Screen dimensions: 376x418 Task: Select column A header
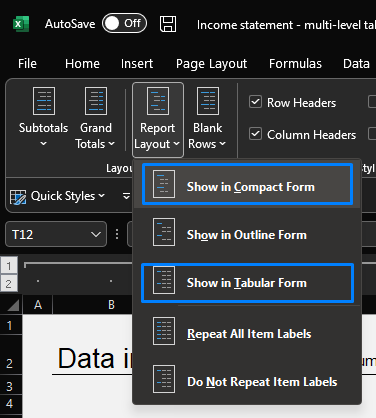[38, 304]
